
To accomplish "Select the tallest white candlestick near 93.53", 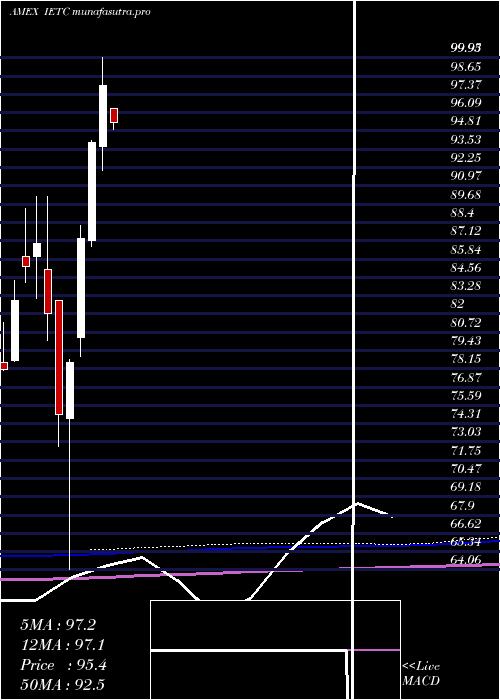I will click(x=92, y=191).
